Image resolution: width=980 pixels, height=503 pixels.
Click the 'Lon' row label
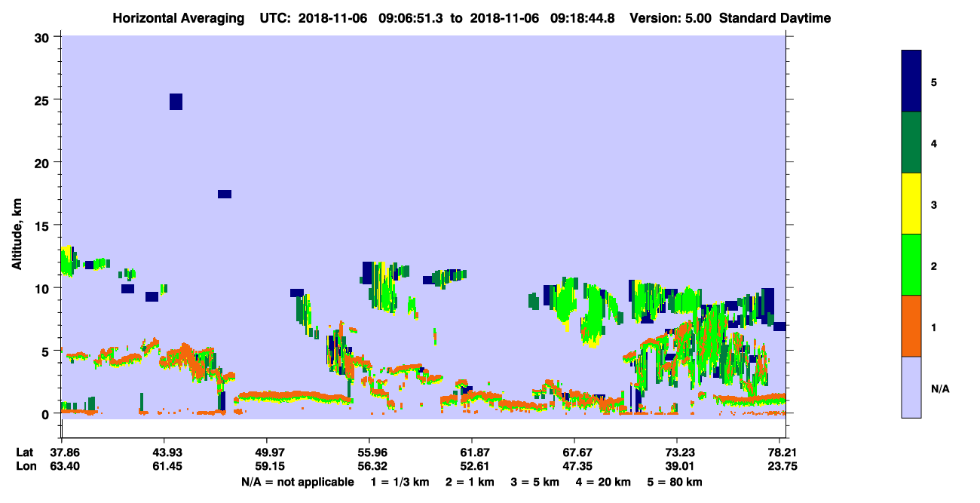pyautogui.click(x=26, y=466)
